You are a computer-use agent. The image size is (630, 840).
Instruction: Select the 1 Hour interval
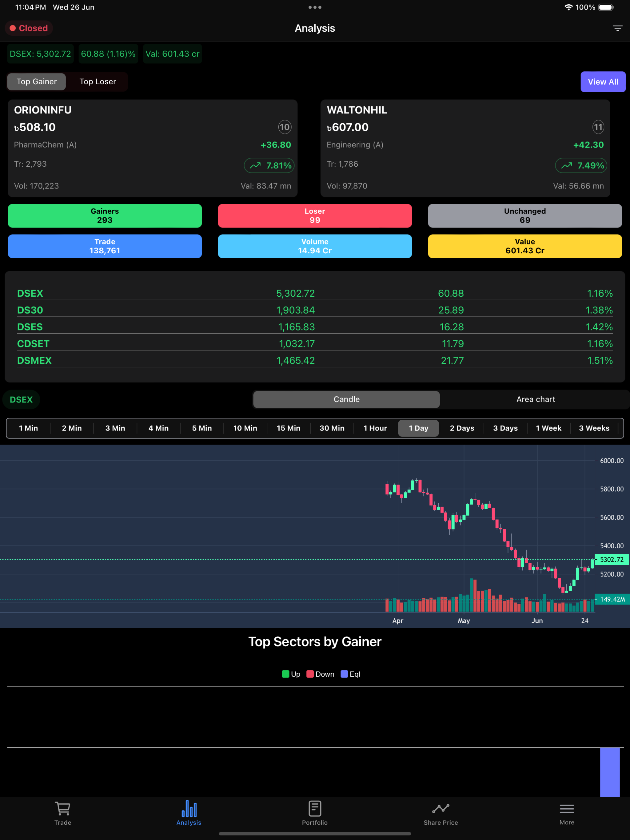click(375, 428)
